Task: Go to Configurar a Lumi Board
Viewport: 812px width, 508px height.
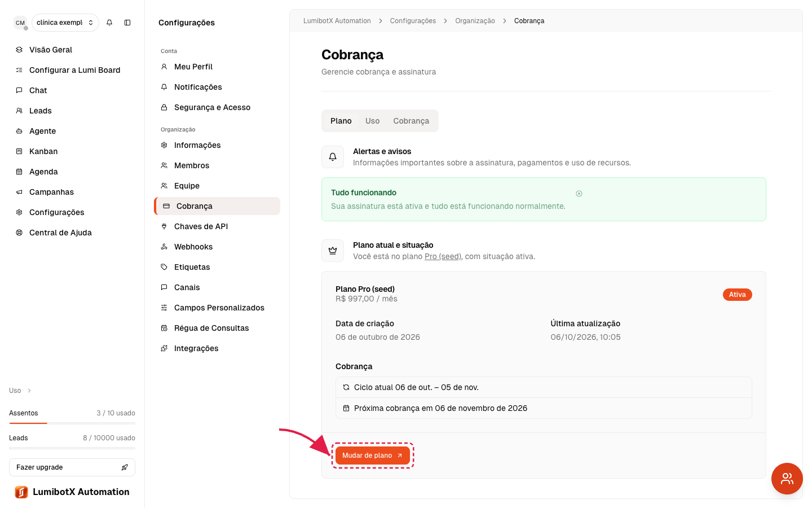Action: pyautogui.click(x=72, y=70)
